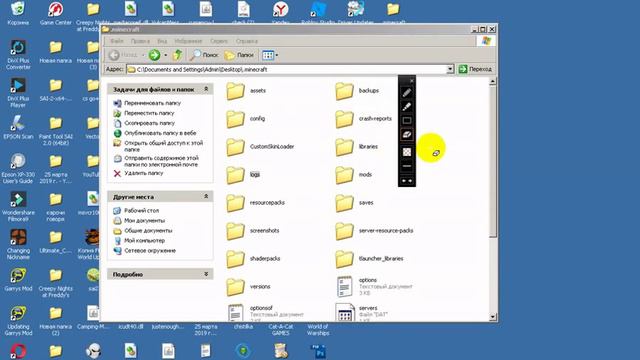This screenshot has height=360, width=640.
Task: Open the Recycle Bin desktop icon
Action: click(x=18, y=13)
